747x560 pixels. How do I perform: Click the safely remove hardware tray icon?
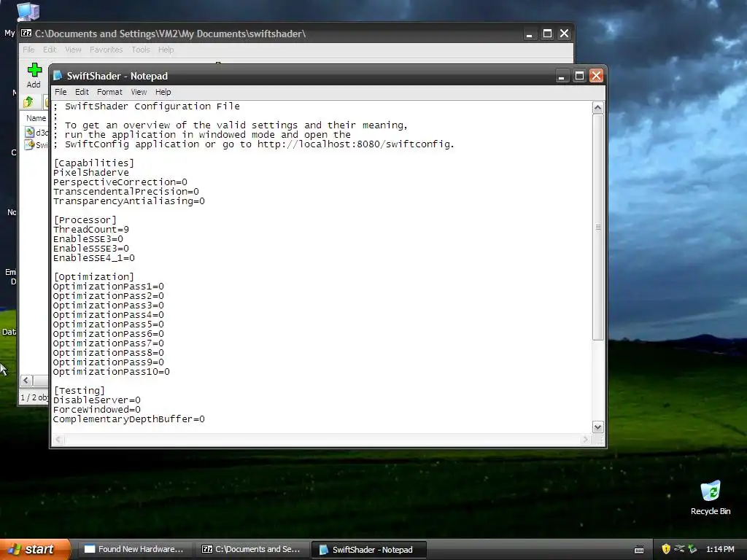692,549
